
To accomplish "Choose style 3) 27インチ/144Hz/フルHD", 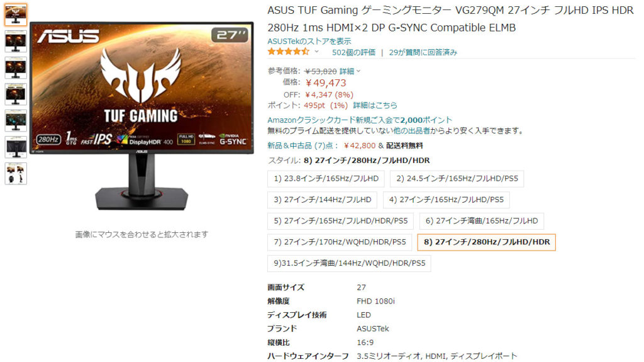I will click(x=322, y=200).
